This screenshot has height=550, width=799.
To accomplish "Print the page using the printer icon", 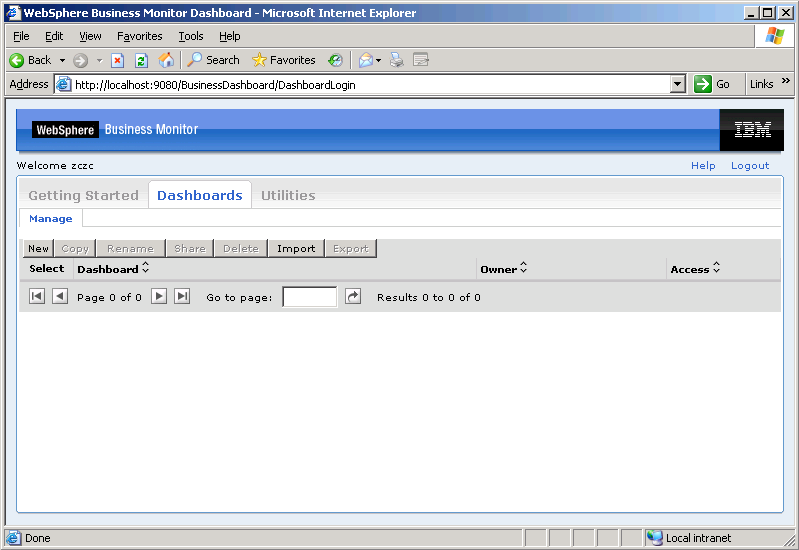I will point(396,60).
